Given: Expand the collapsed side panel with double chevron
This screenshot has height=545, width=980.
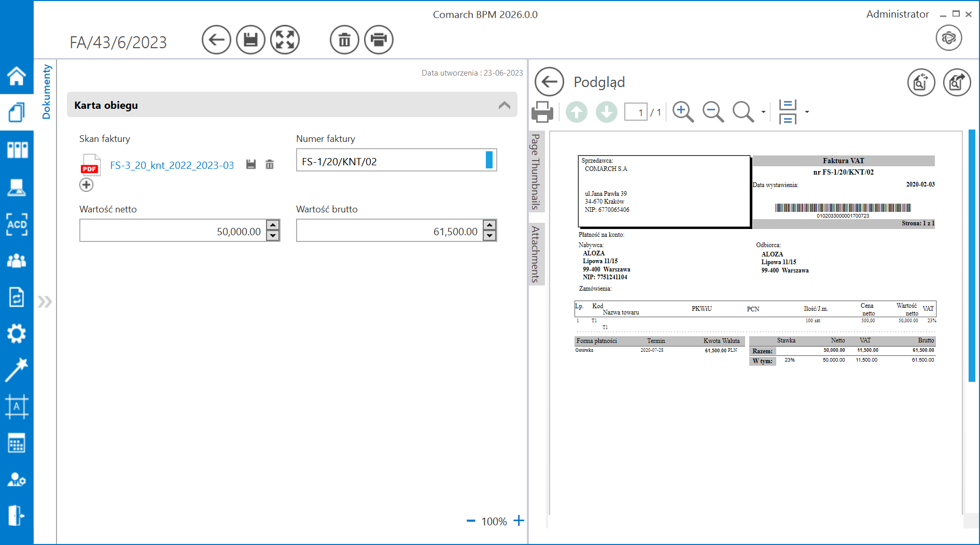Looking at the screenshot, I should [x=45, y=302].
